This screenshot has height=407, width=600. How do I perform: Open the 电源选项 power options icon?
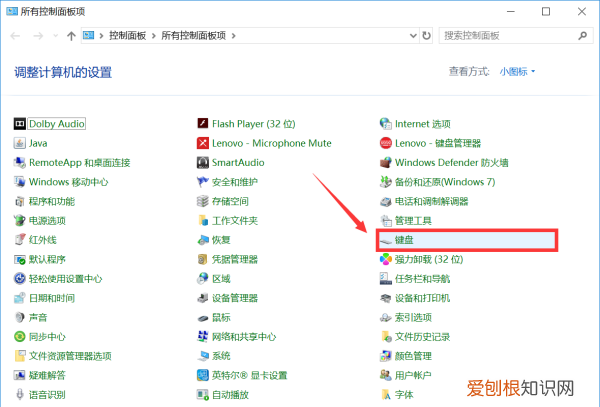20,220
